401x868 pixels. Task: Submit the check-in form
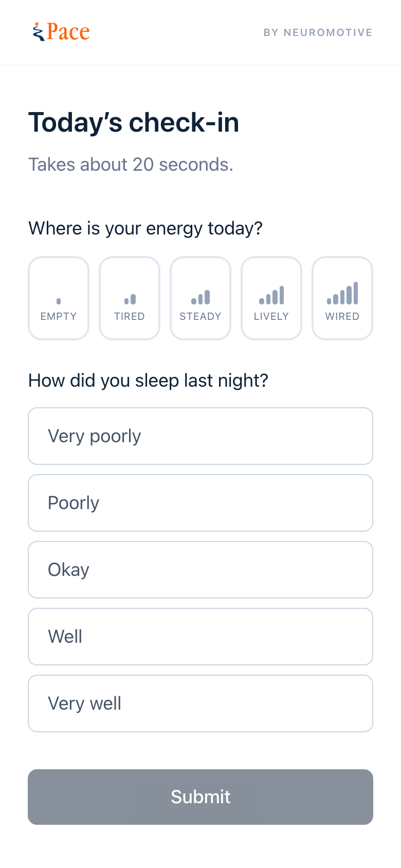pyautogui.click(x=200, y=797)
